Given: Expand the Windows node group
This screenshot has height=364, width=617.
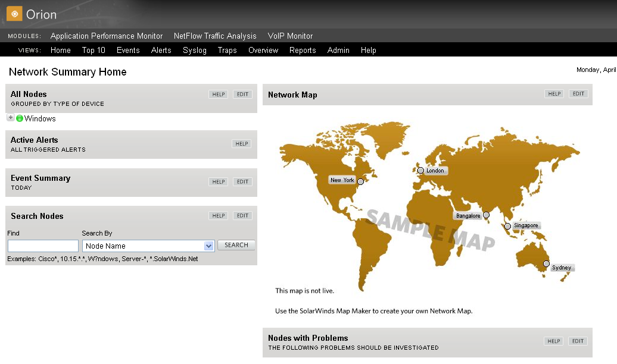Looking at the screenshot, I should (x=11, y=118).
